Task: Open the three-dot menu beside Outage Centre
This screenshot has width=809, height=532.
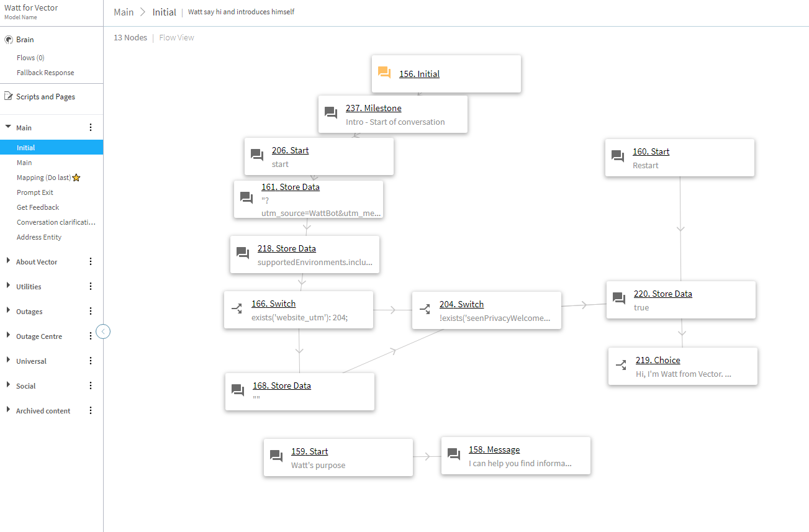Action: (91, 336)
